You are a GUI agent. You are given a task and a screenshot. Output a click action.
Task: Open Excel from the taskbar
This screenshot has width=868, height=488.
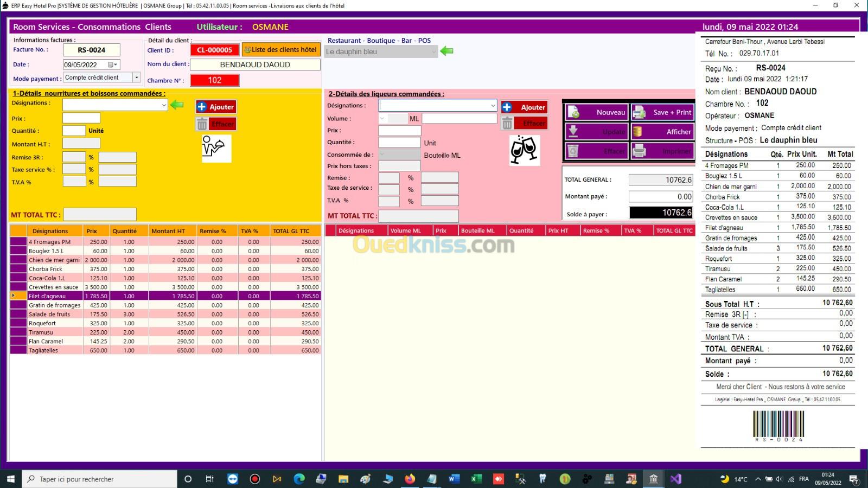(476, 479)
